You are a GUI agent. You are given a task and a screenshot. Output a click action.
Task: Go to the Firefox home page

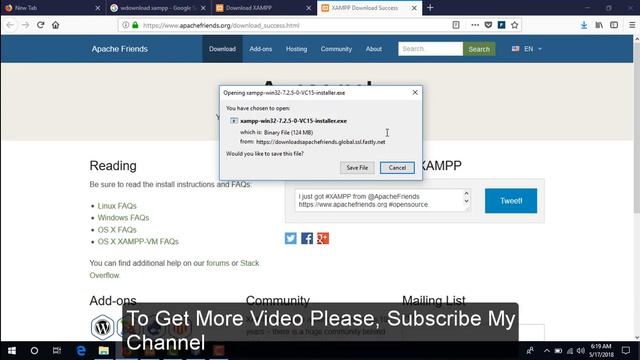[x=56, y=25]
